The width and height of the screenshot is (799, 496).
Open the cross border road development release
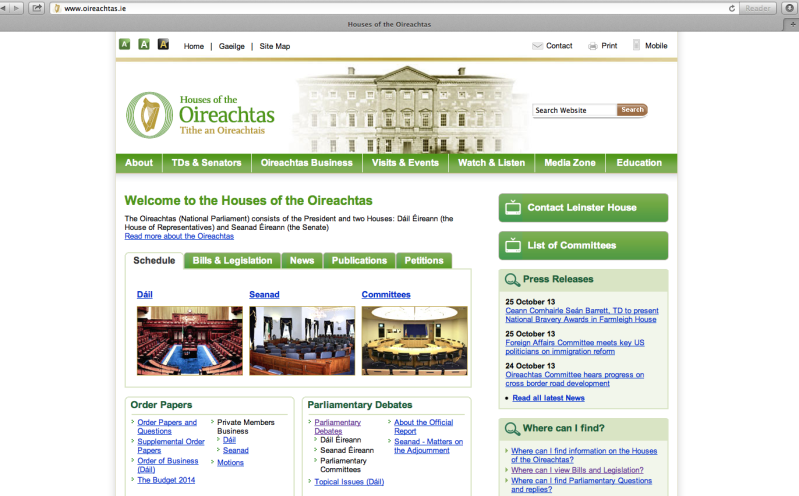click(x=575, y=379)
